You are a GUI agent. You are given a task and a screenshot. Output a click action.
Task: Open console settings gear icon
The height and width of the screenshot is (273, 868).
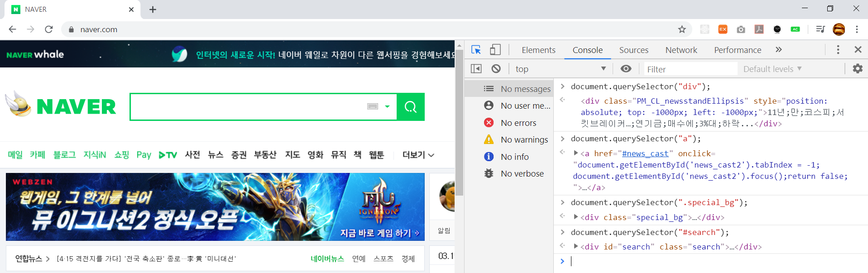pos(858,69)
